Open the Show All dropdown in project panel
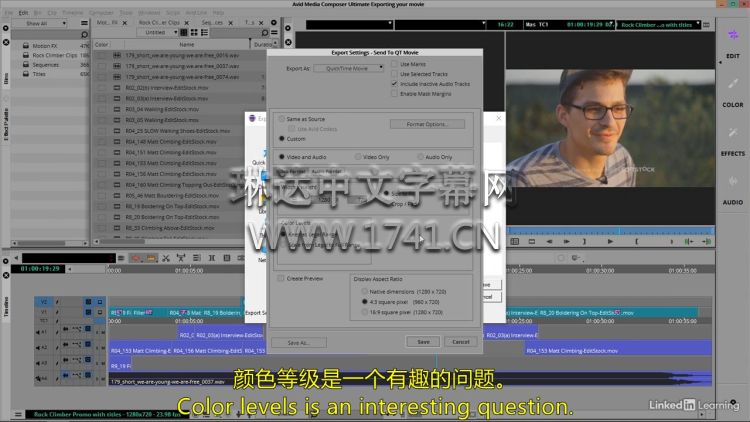750x422 pixels. 40,23
